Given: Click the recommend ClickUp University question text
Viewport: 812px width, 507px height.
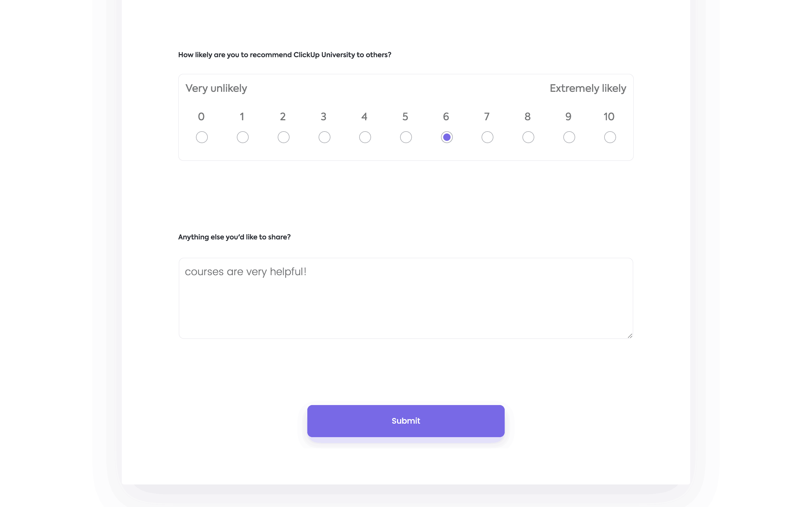Looking at the screenshot, I should 284,55.
